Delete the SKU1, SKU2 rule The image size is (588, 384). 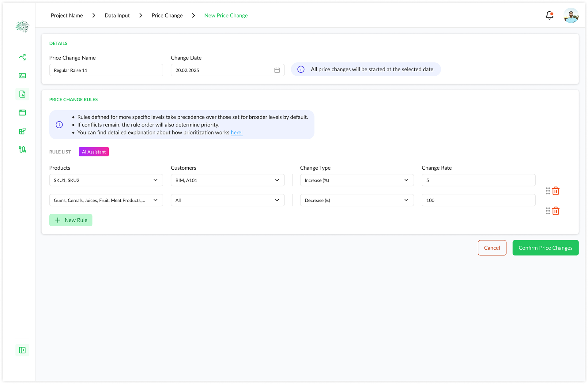[x=556, y=191]
